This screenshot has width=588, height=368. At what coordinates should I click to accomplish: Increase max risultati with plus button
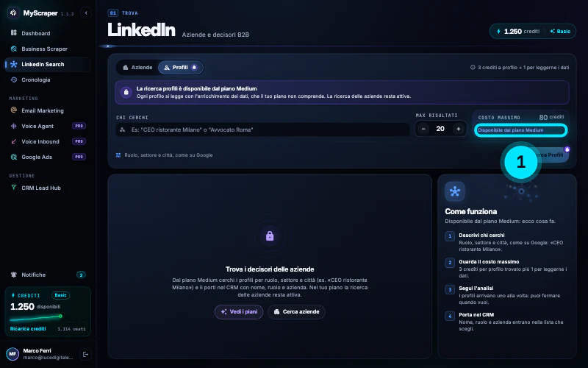pyautogui.click(x=458, y=129)
